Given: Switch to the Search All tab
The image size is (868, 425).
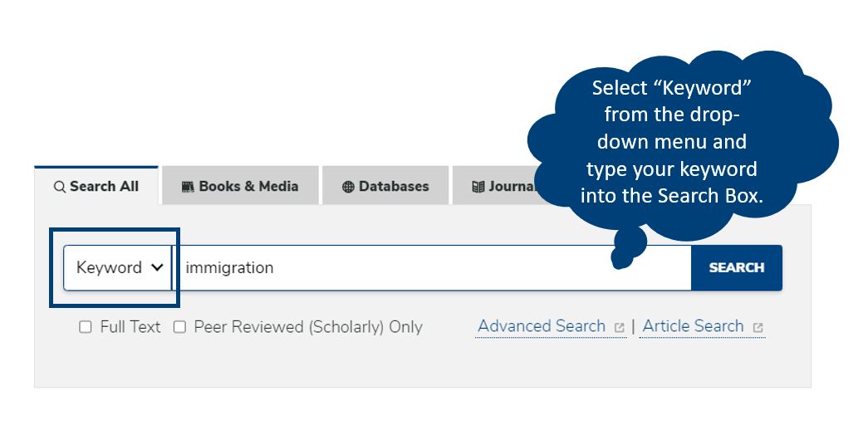Looking at the screenshot, I should pyautogui.click(x=96, y=186).
